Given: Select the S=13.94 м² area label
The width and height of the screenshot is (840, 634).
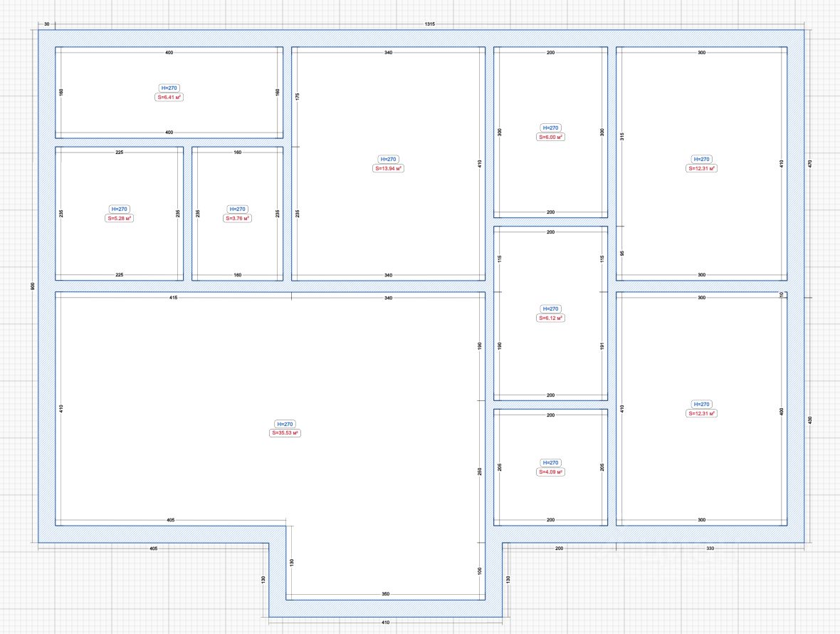Looking at the screenshot, I should (389, 168).
